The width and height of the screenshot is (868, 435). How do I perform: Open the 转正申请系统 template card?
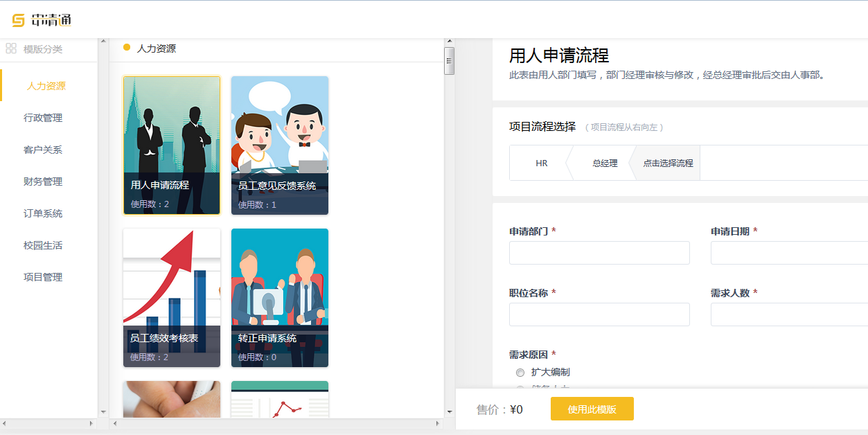[x=280, y=298]
